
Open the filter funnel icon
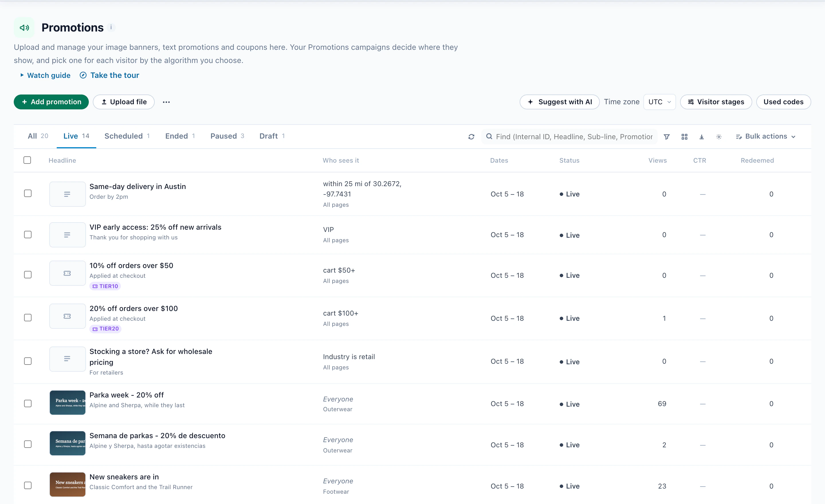click(667, 137)
